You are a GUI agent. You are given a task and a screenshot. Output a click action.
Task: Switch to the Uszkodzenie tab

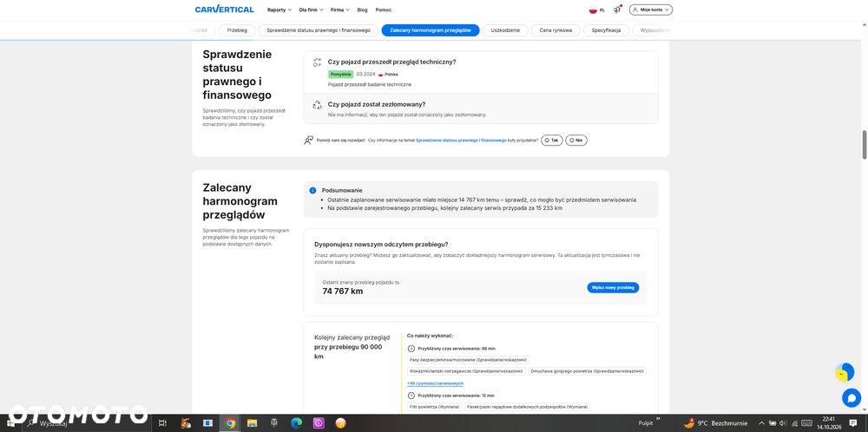505,30
